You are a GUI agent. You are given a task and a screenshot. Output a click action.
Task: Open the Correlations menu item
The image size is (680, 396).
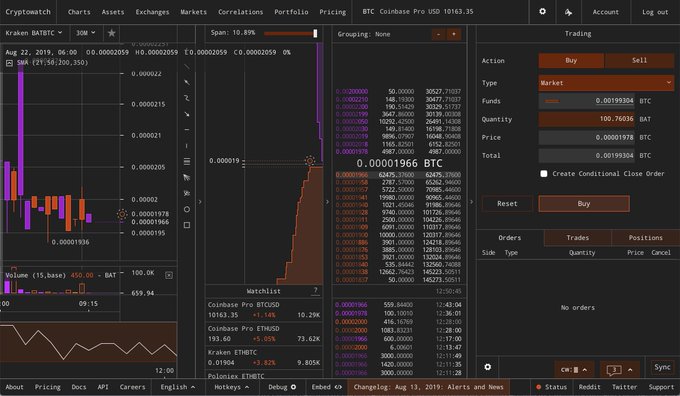coord(240,12)
